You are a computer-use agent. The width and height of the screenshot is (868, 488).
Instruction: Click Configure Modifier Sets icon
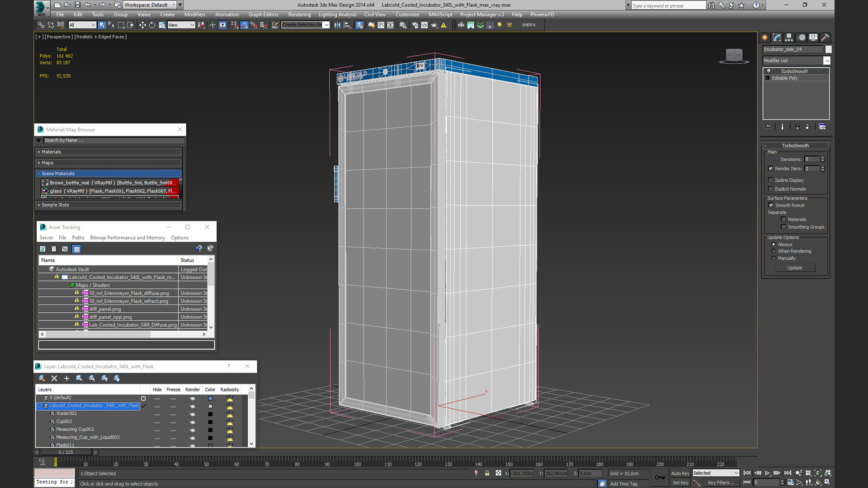click(x=822, y=127)
